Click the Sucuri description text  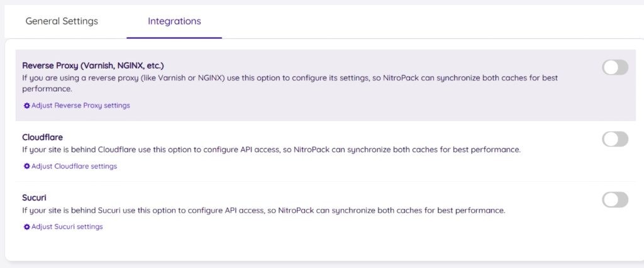pos(263,210)
